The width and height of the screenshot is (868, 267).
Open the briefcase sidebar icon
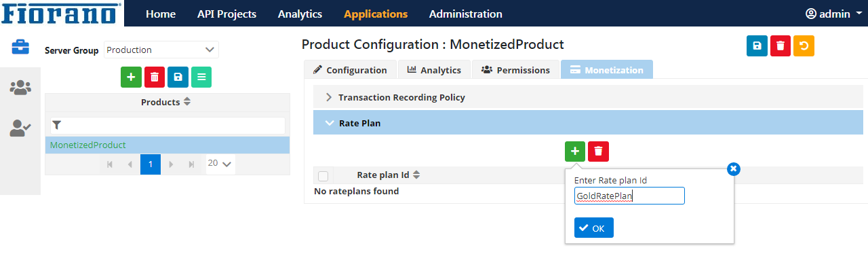point(20,47)
